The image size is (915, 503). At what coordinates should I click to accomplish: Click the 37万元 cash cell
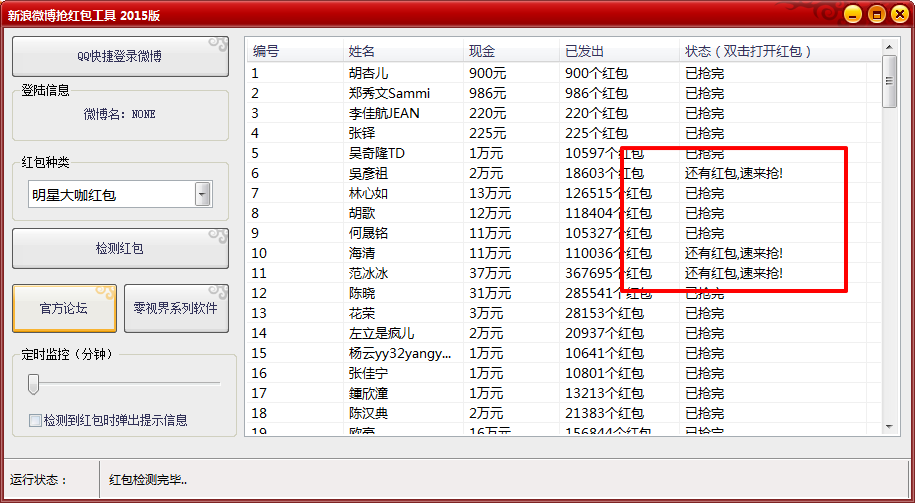click(x=490, y=273)
